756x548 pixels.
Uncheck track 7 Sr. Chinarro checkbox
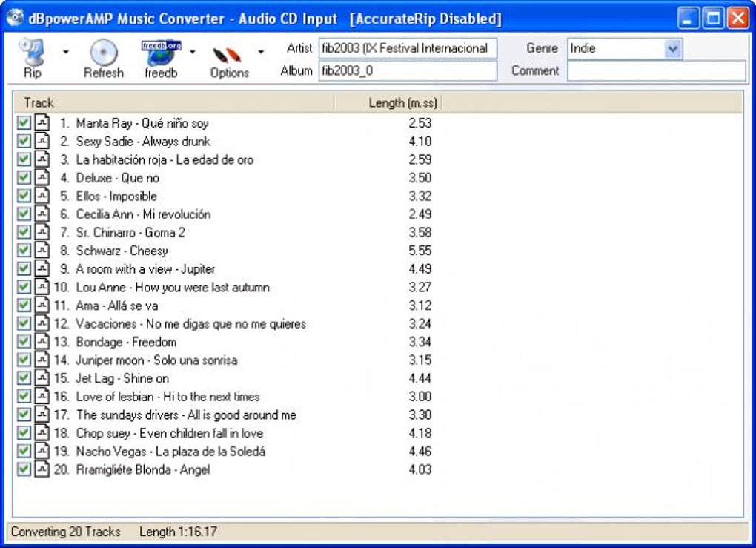point(24,232)
